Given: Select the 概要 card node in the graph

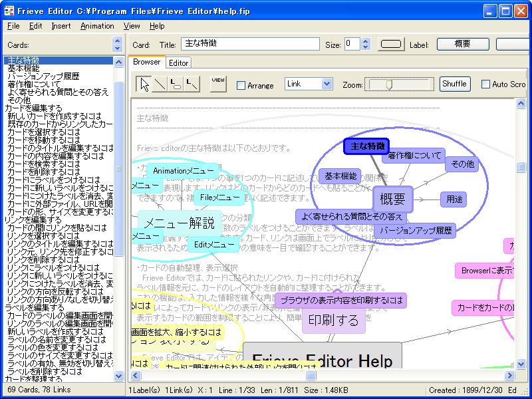Looking at the screenshot, I should (x=393, y=199).
